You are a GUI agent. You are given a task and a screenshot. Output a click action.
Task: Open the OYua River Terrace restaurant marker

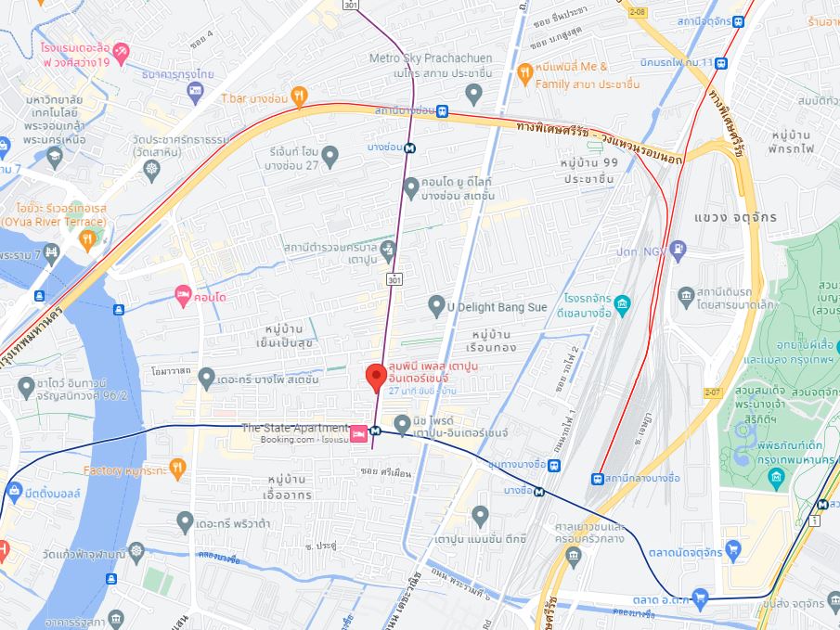pyautogui.click(x=87, y=239)
